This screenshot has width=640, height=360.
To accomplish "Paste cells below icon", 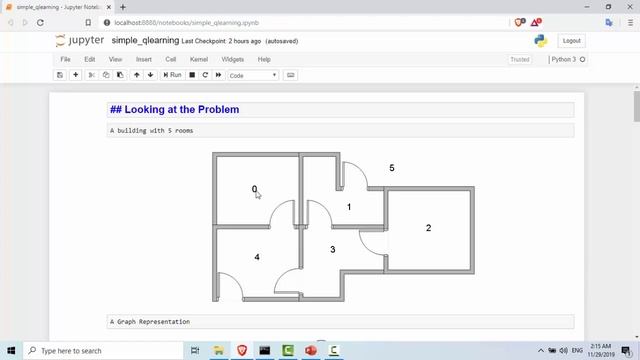I will [120, 75].
